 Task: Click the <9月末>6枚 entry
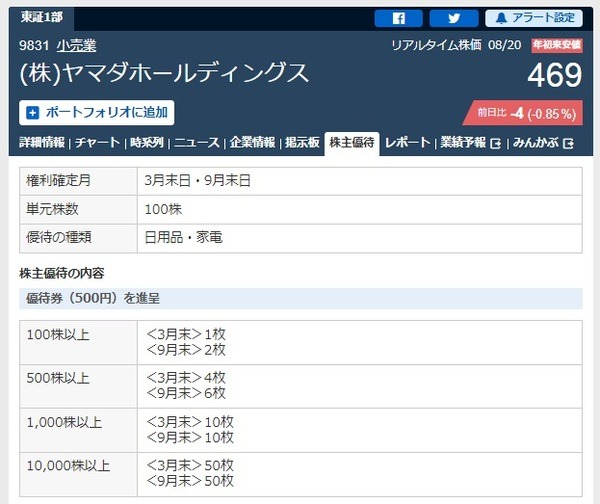(186, 393)
